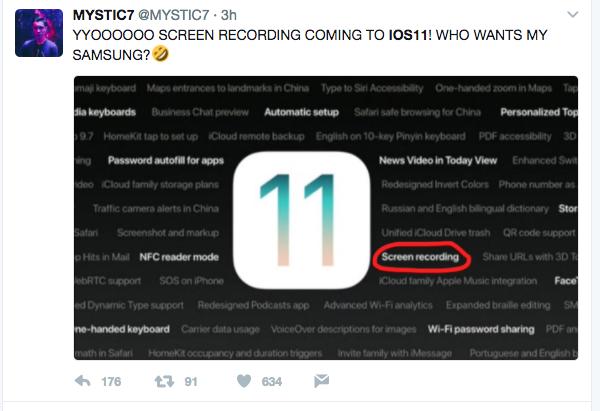This screenshot has height=411, width=600.
Task: Click the circled Screen recording text
Action: pos(420,257)
